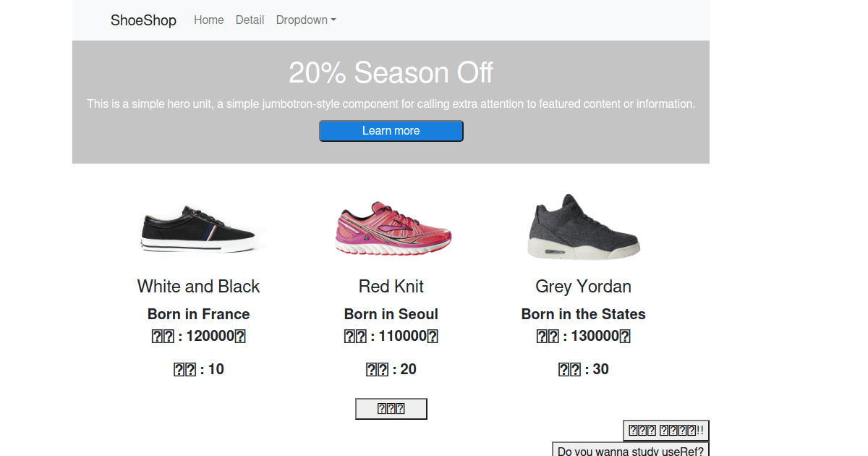Click the 'Red Knit' product title
Viewport: 868px width, 456px height.
click(391, 286)
